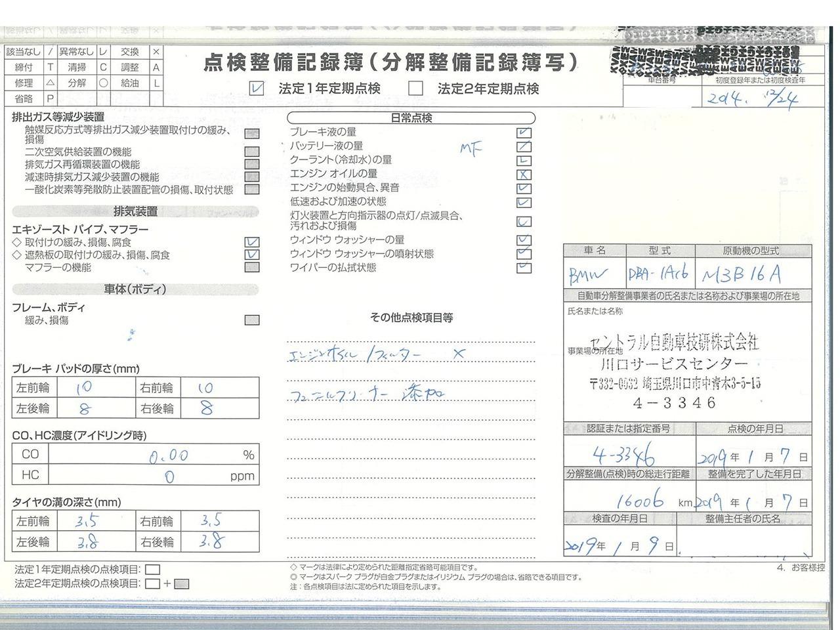Check the フレーム、ボディ 緩み、損傷 box
Viewport: 840px width, 630px height.
pos(252,320)
